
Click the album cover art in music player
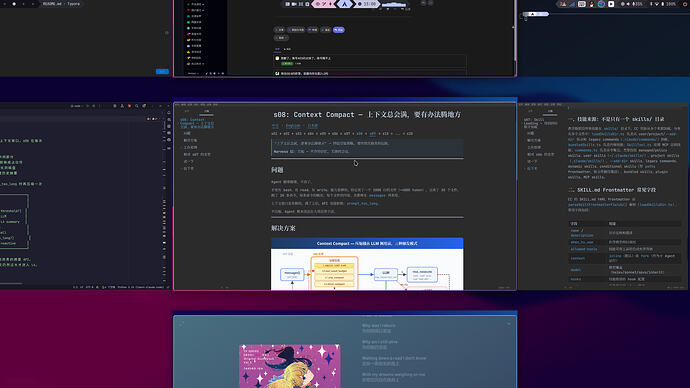(x=290, y=366)
